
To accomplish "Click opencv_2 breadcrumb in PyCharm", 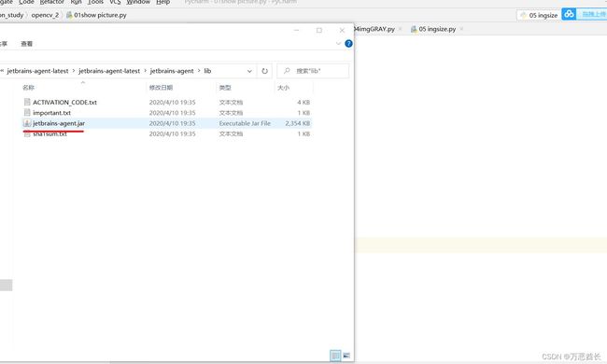I will pos(46,15).
